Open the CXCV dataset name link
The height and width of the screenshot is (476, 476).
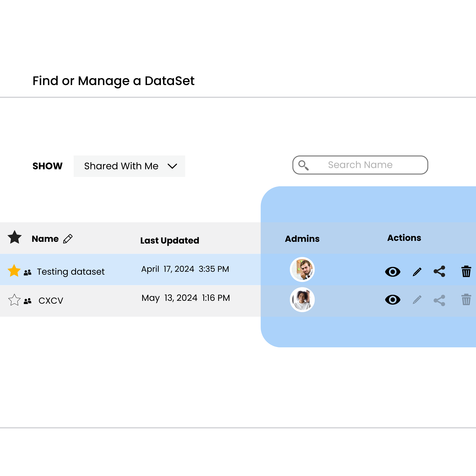51,301
